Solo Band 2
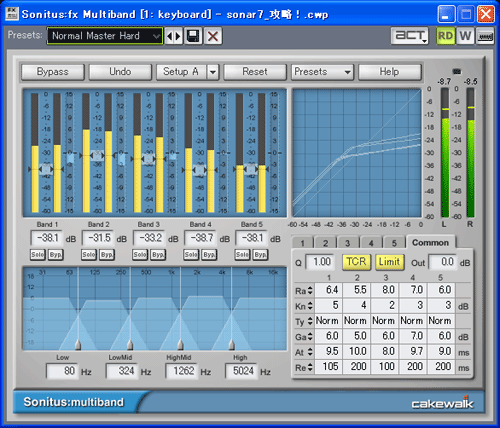 [89, 255]
